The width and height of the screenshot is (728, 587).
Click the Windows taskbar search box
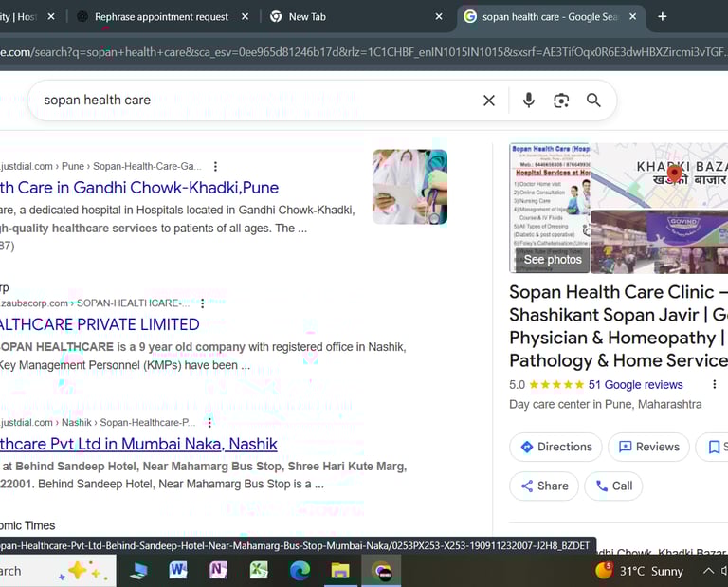(58, 571)
